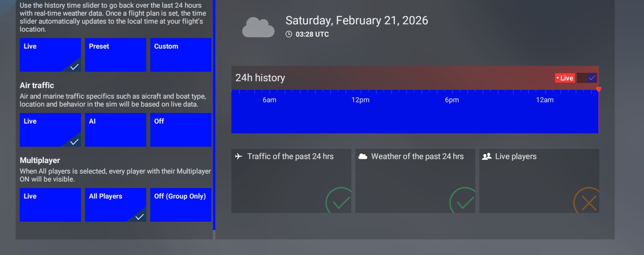This screenshot has width=644, height=255.
Task: Click the green checkmark on Weather tile
Action: (x=463, y=201)
